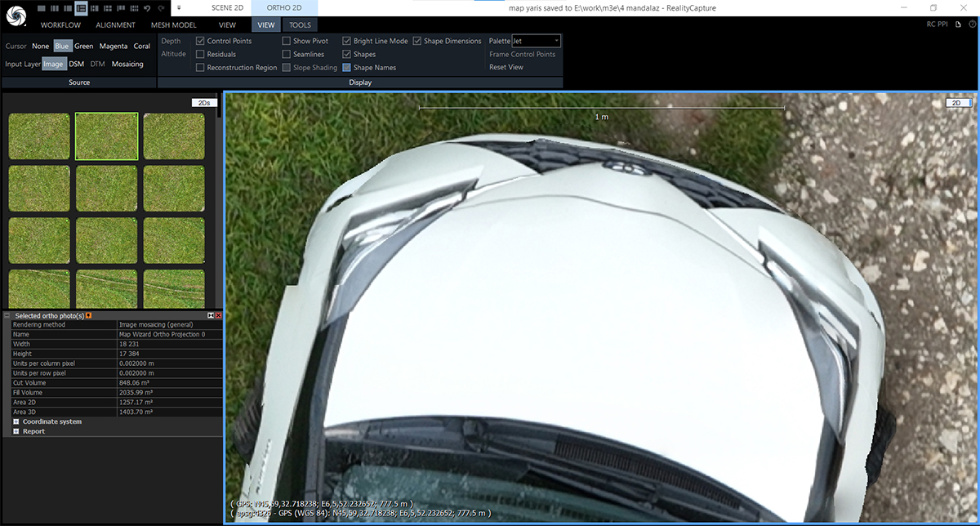The width and height of the screenshot is (980, 526).
Task: Click the Cut Volume value '848.06 m³'
Action: [x=136, y=383]
